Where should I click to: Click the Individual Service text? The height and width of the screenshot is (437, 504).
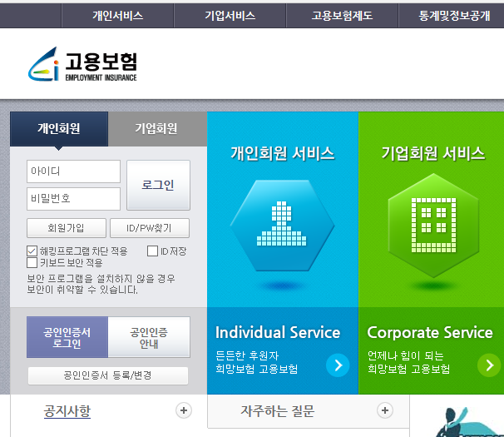point(278,332)
